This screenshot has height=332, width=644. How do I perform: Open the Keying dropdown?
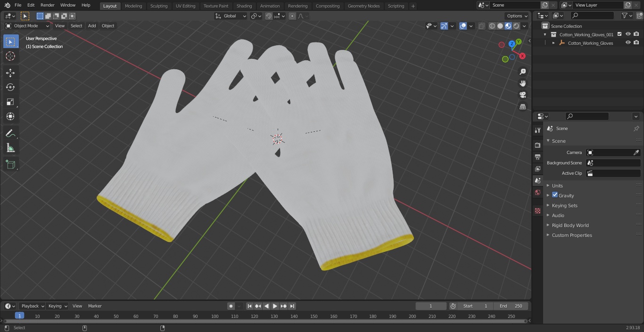coord(58,306)
